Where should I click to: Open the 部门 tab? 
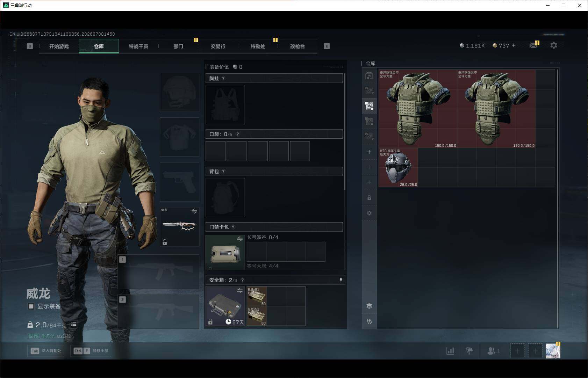coord(178,46)
